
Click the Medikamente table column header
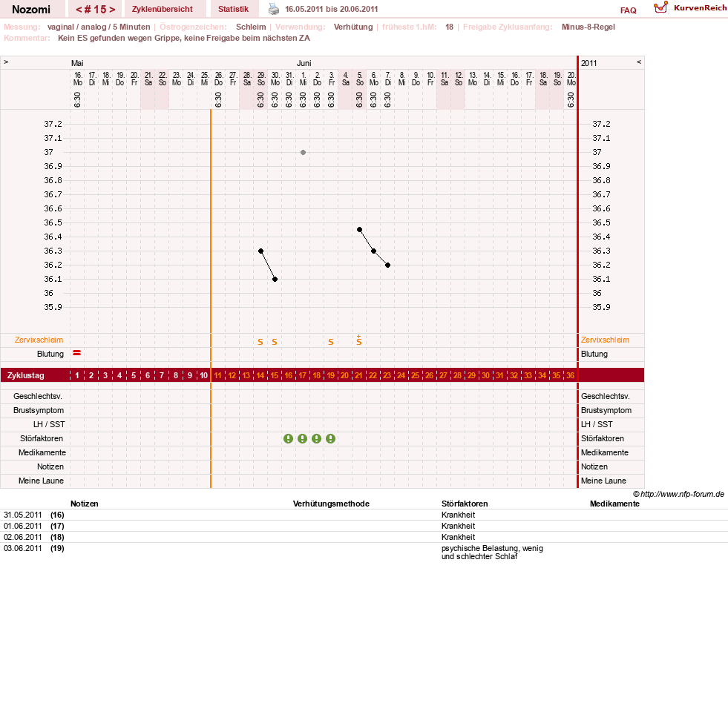tap(614, 504)
